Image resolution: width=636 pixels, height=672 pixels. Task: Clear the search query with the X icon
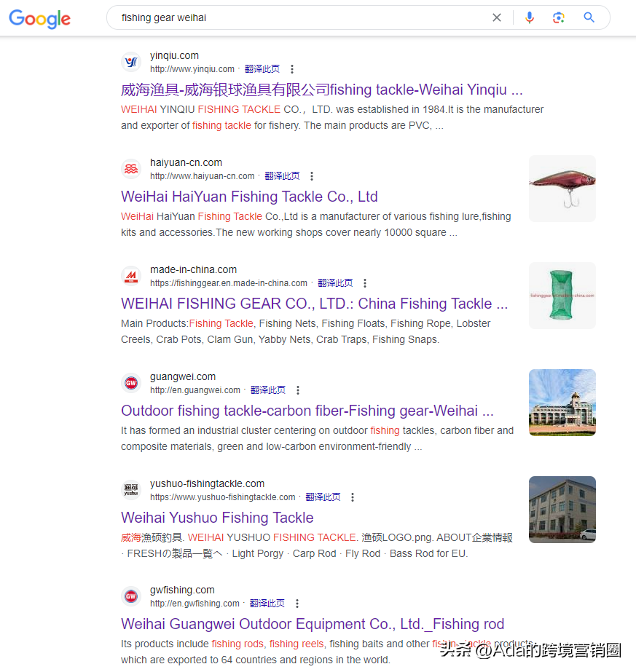(497, 17)
